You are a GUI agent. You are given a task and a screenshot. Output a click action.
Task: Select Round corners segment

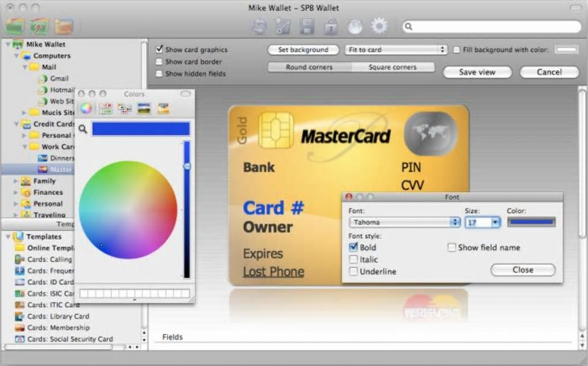310,67
